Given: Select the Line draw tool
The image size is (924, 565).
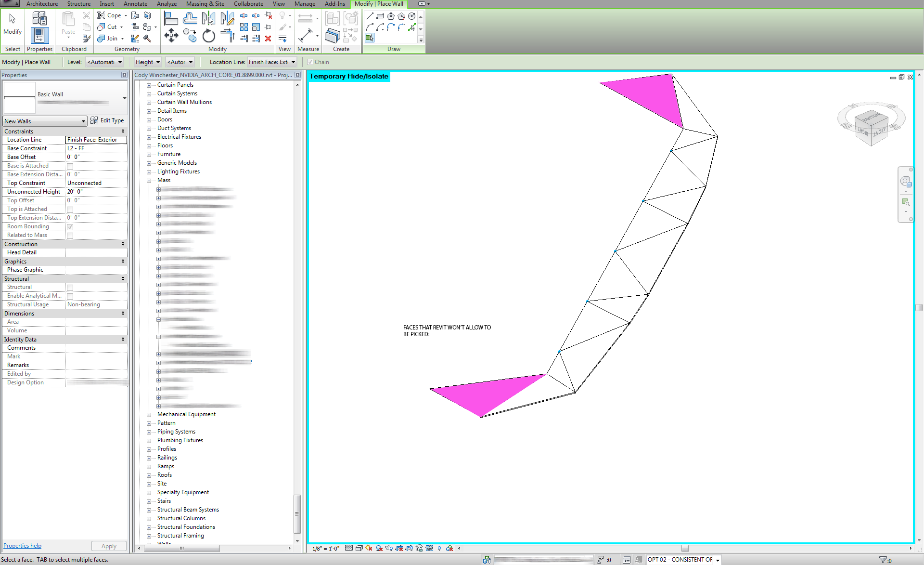Looking at the screenshot, I should tap(369, 16).
